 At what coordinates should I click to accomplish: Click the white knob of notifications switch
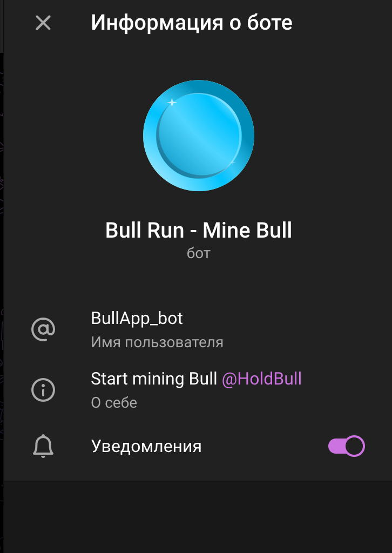[x=354, y=446]
